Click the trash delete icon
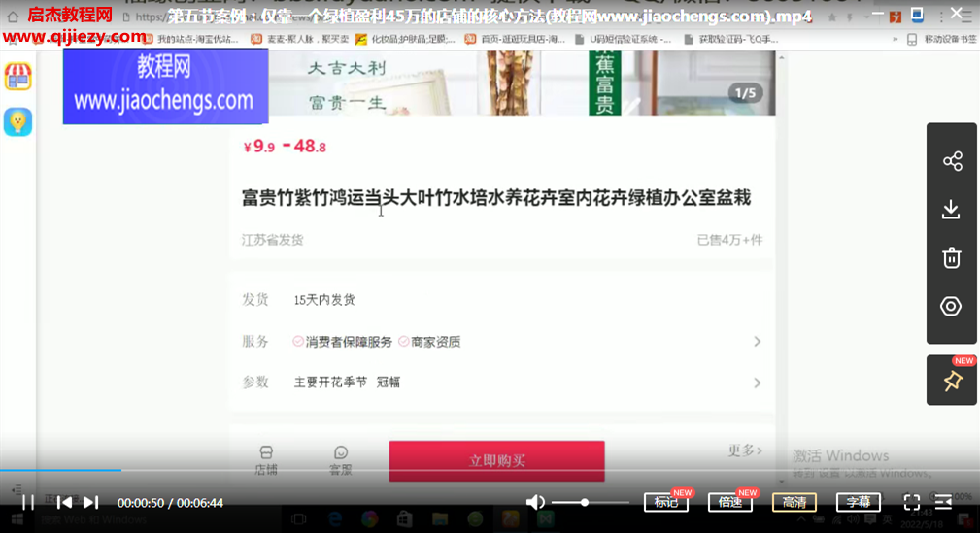Viewport: 980px width, 533px height. click(951, 257)
